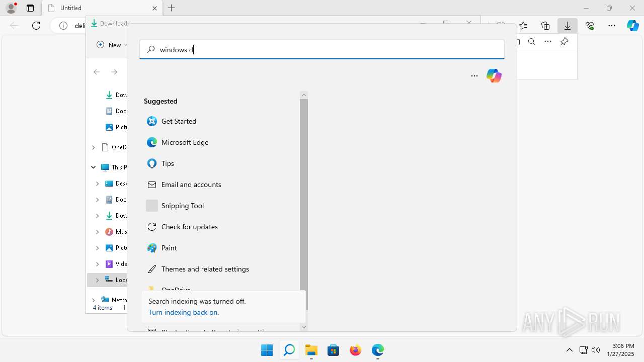Toggle Edge Downloads toolbar button
Screen dimensions: 644x362
coord(568,26)
